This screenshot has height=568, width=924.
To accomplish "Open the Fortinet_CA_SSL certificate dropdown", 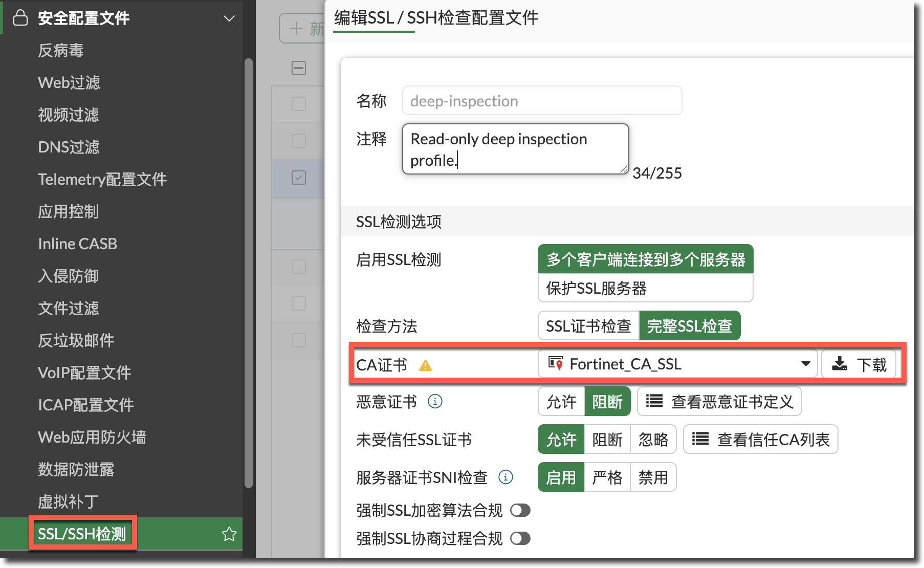I will 677,364.
